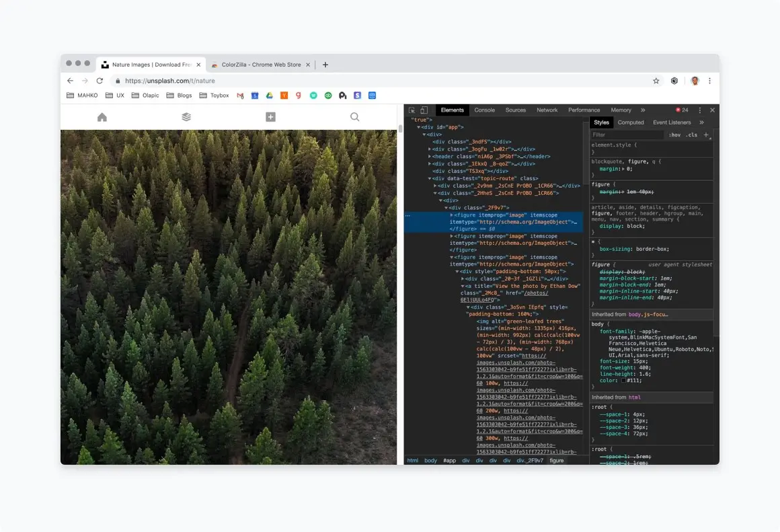Expand the header element in the DOM tree
Viewport: 780px width, 532px height.
tap(430, 155)
